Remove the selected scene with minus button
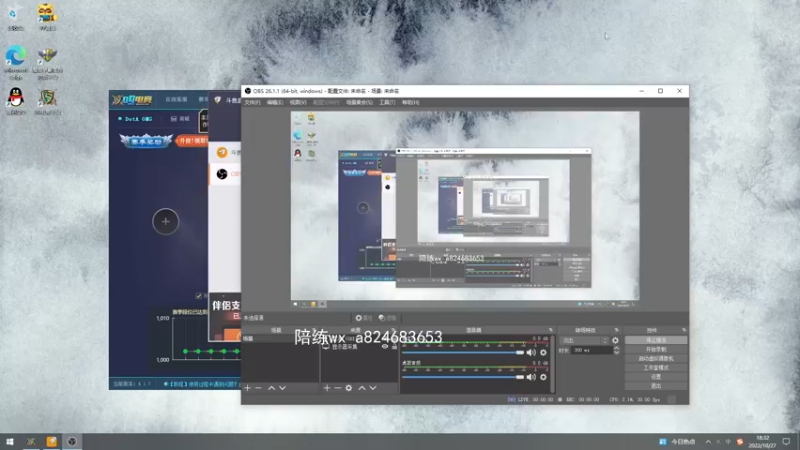 click(x=258, y=388)
